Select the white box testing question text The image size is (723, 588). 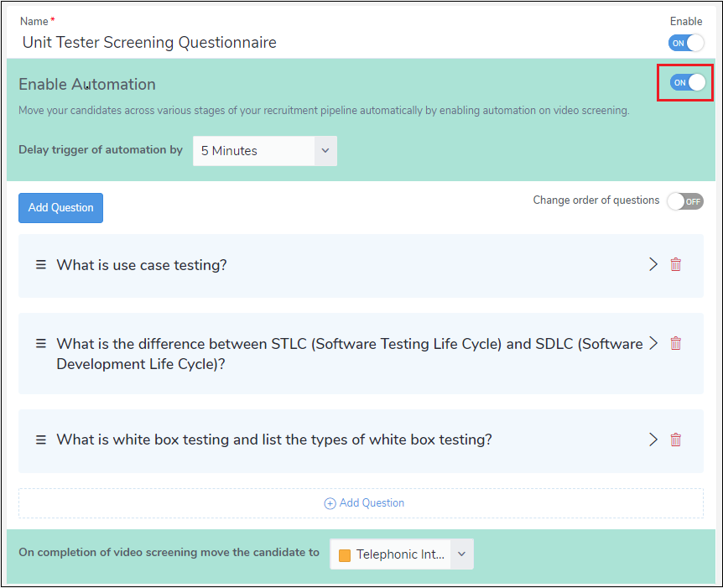[x=273, y=440]
